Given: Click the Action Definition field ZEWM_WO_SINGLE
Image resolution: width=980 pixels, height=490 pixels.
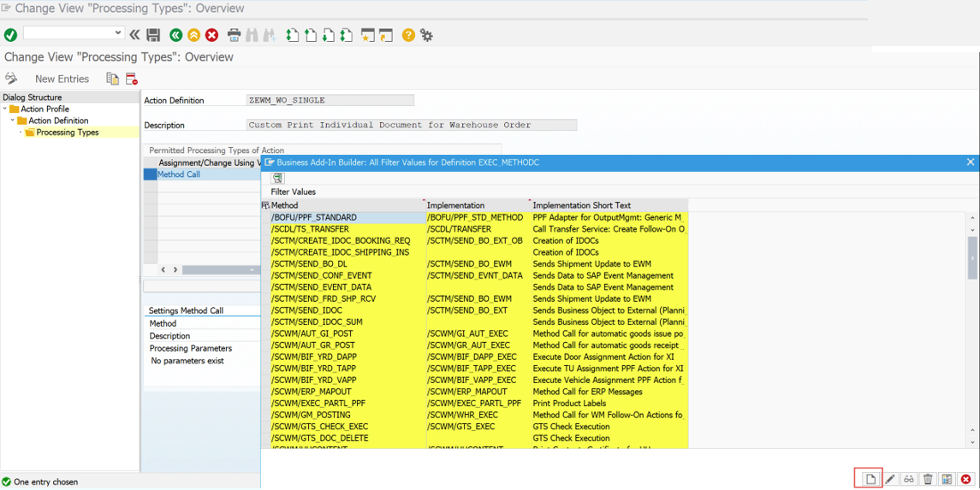Looking at the screenshot, I should (x=330, y=100).
